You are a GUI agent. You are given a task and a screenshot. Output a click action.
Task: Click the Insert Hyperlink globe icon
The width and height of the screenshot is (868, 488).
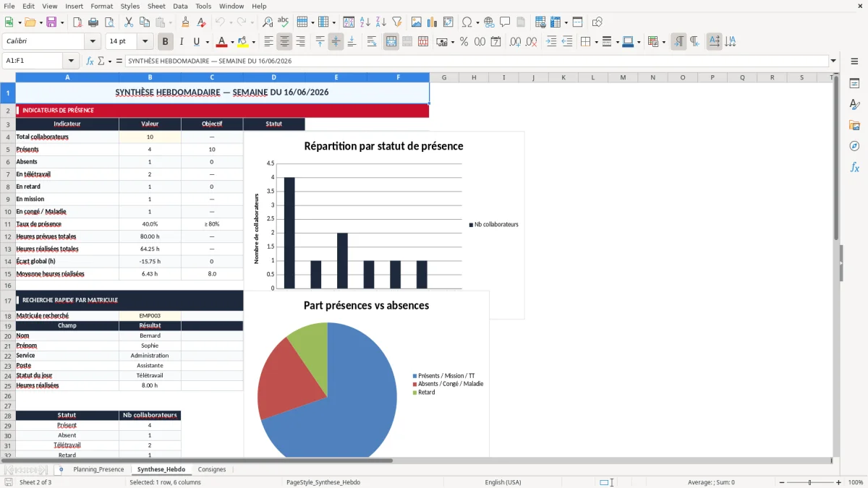click(490, 22)
